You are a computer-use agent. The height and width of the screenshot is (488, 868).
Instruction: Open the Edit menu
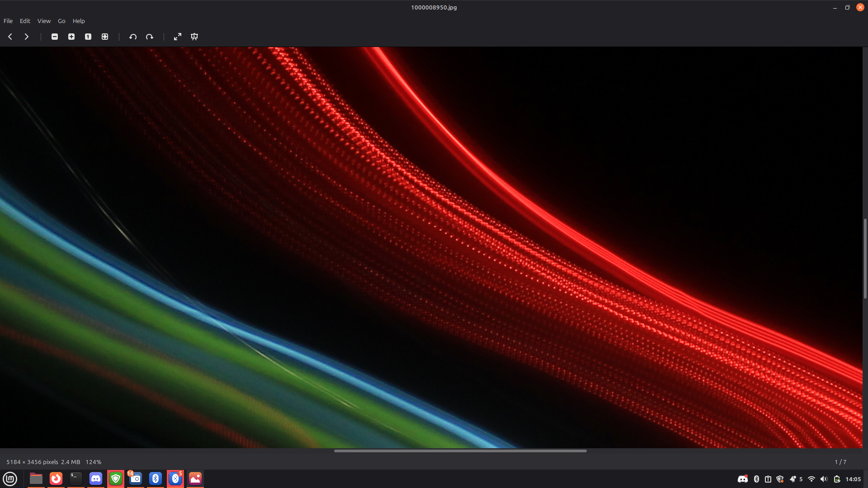coord(25,21)
